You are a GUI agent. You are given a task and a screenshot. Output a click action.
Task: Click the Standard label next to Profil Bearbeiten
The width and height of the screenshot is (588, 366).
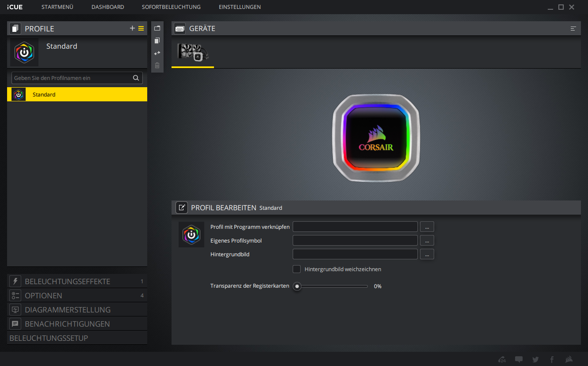tap(271, 208)
